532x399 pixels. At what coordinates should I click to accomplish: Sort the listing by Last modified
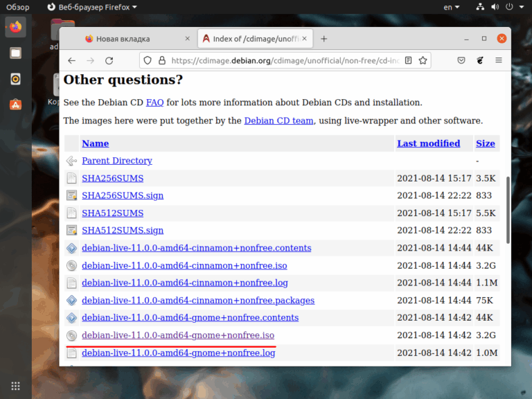[429, 143]
